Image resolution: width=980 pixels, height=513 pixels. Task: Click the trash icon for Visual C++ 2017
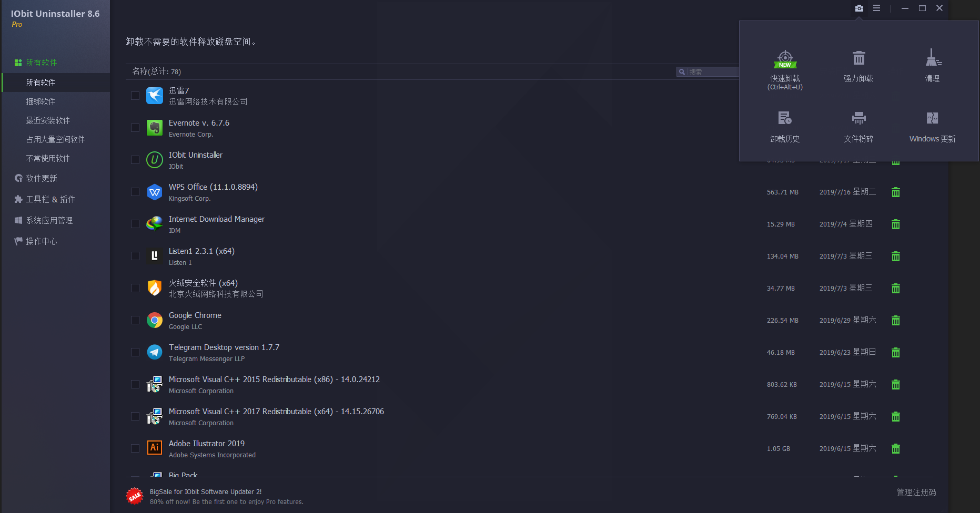(x=896, y=417)
